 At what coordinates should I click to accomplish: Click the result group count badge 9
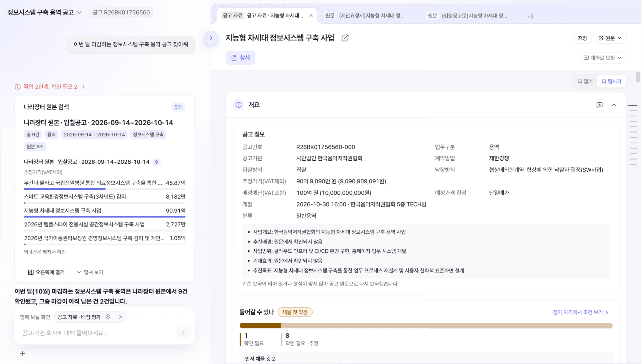pyautogui.click(x=156, y=162)
